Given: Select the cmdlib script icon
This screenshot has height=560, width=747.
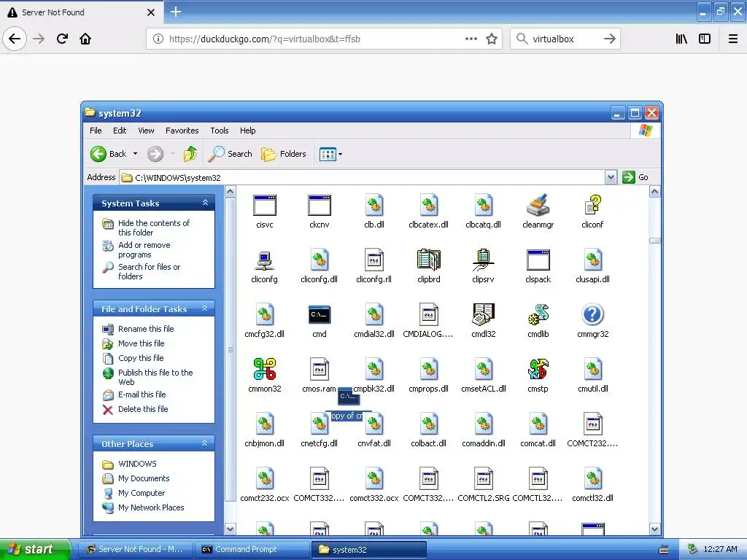Looking at the screenshot, I should (x=538, y=315).
